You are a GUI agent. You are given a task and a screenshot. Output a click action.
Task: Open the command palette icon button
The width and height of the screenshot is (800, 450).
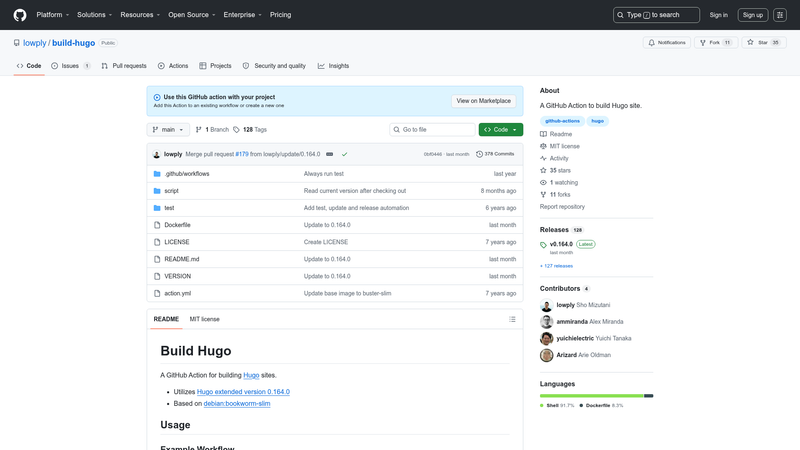[780, 15]
